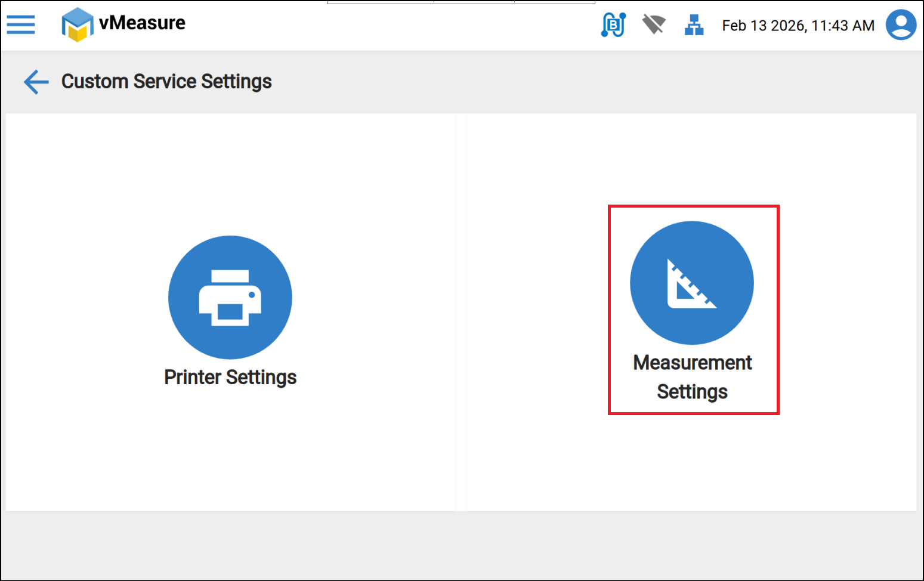
Task: Open the round printer icon
Action: point(230,298)
